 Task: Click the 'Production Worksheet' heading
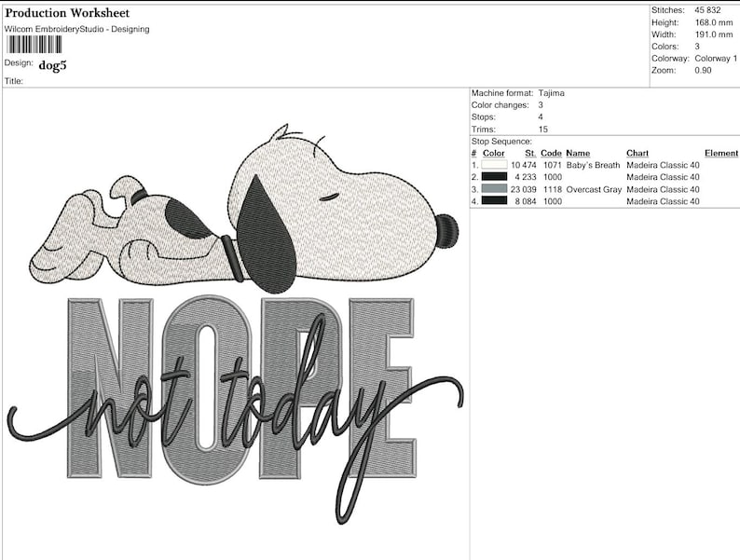pos(67,13)
